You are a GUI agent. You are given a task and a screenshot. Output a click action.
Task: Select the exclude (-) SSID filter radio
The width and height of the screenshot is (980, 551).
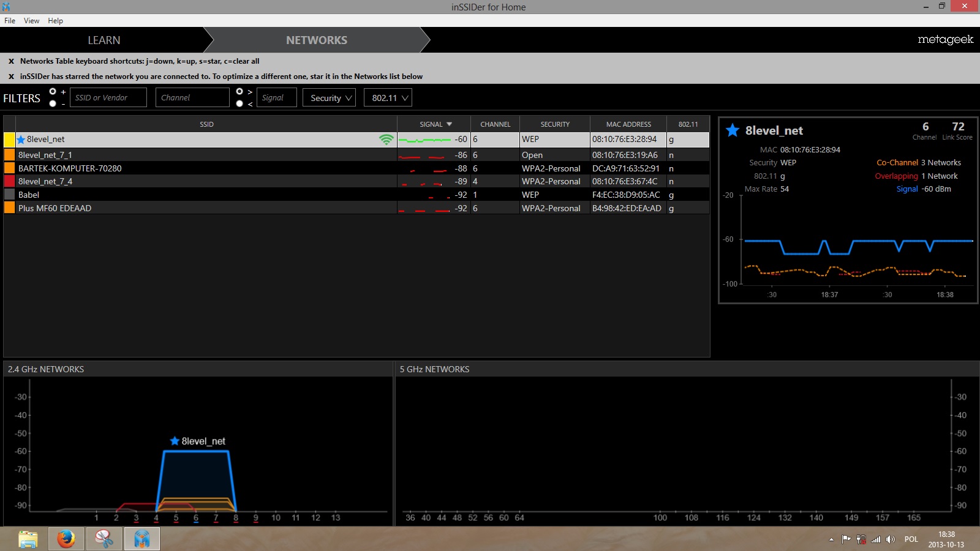pos(53,103)
